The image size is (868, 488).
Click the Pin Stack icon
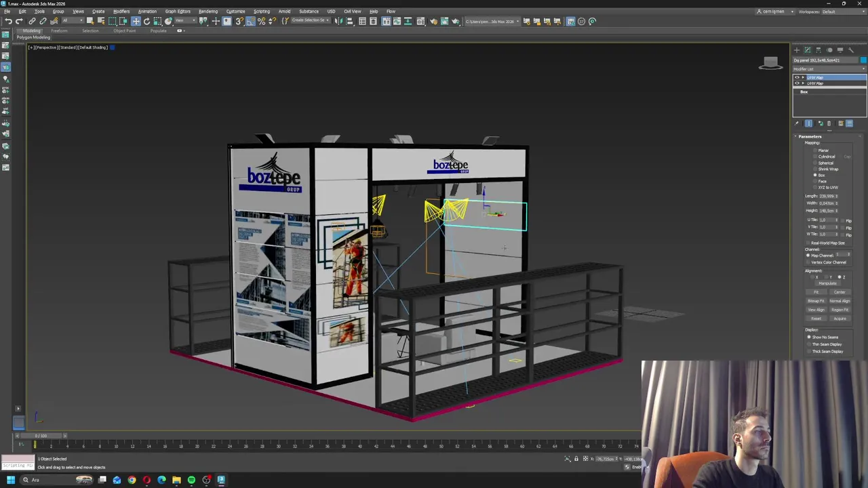(797, 123)
